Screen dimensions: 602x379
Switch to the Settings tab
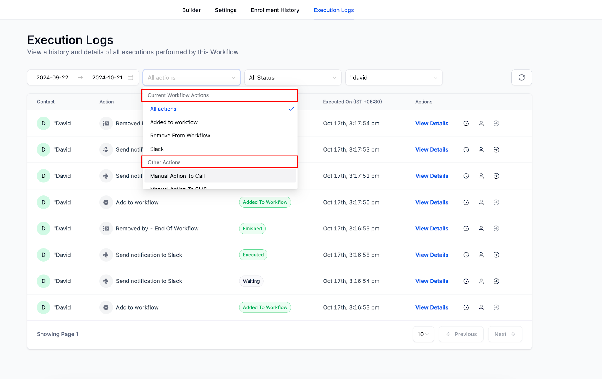(x=225, y=10)
